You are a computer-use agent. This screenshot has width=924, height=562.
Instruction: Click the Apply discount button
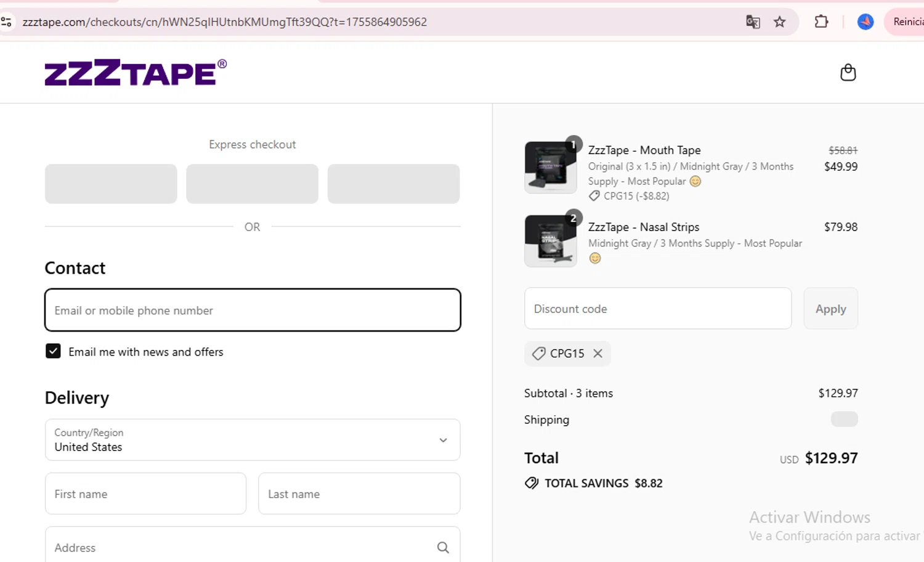[x=830, y=309]
